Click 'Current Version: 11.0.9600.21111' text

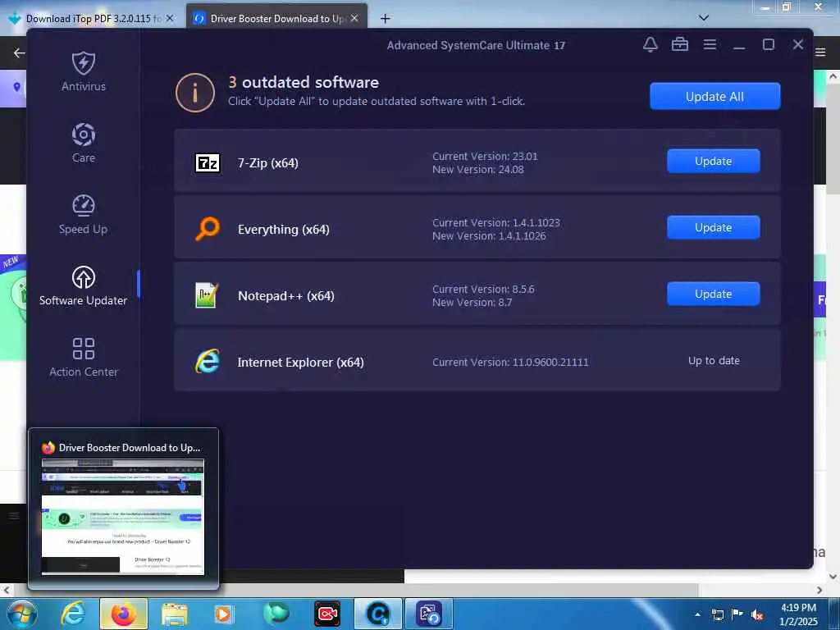(x=510, y=362)
